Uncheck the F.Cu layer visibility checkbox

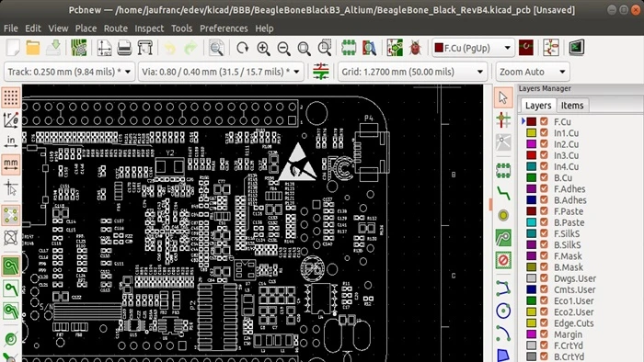[x=545, y=122]
